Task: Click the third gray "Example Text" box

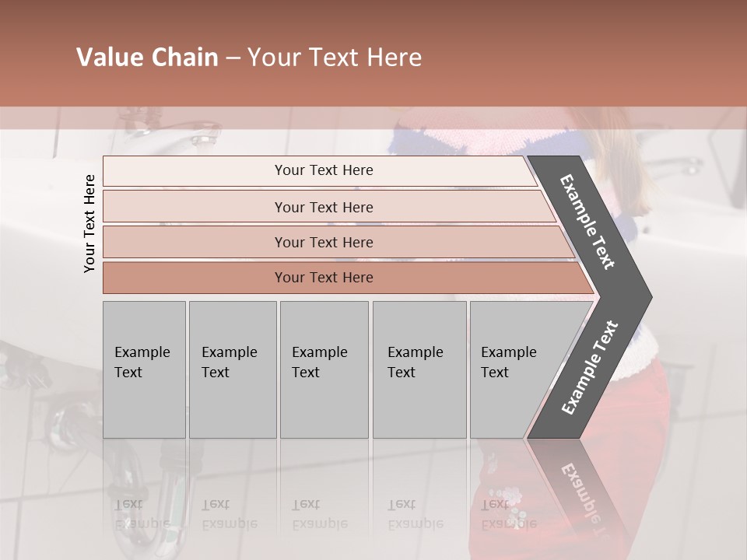Action: point(324,369)
